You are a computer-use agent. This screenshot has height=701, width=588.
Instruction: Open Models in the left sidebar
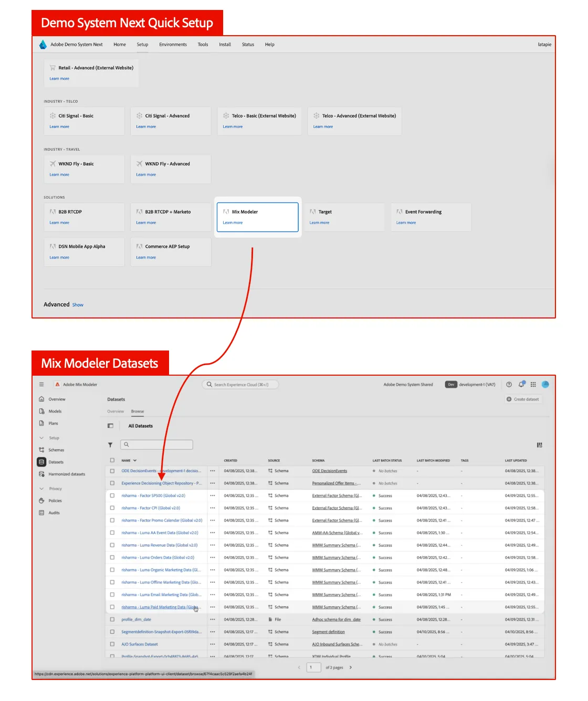pyautogui.click(x=55, y=411)
